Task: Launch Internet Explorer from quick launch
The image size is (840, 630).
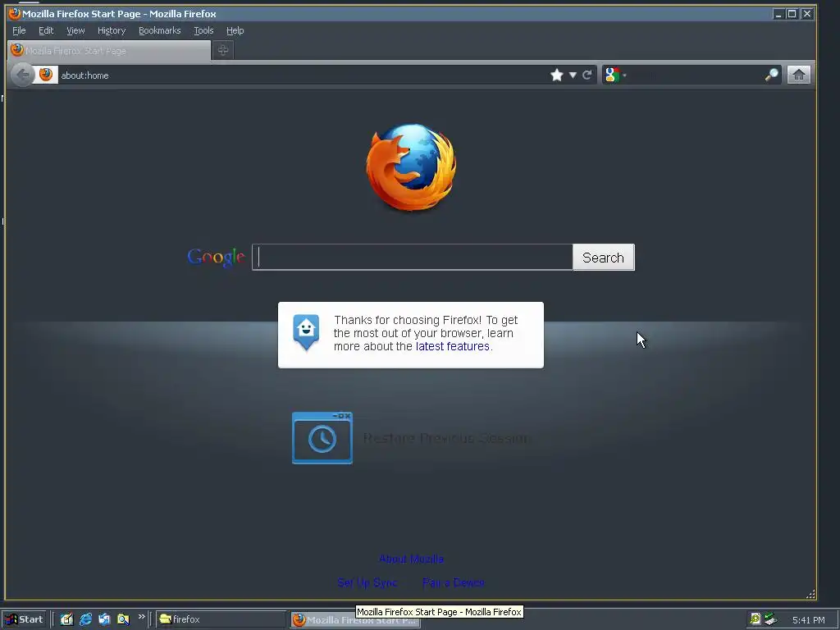Action: pyautogui.click(x=85, y=619)
